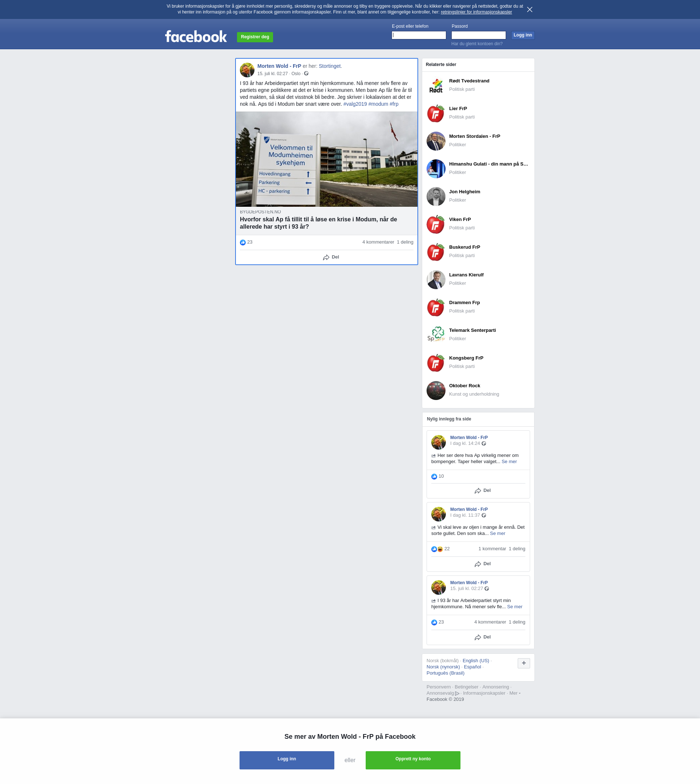Image resolution: width=700 pixels, height=784 pixels.
Task: Open Har du glemt kontoen din link
Action: click(477, 44)
